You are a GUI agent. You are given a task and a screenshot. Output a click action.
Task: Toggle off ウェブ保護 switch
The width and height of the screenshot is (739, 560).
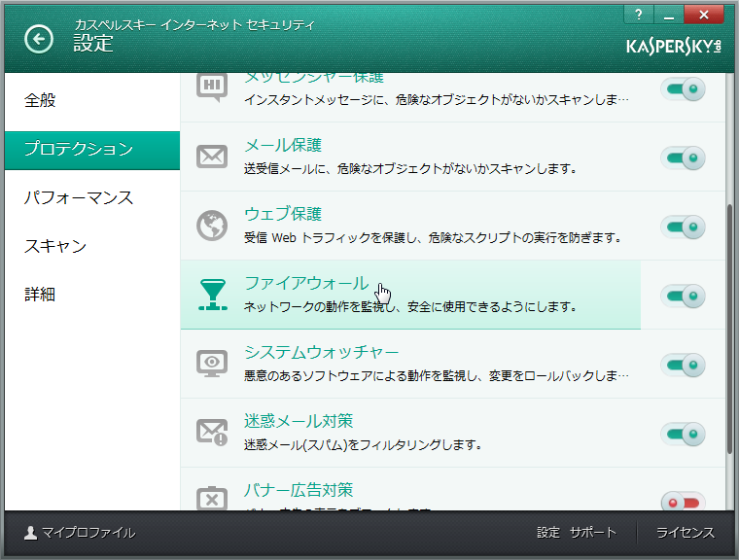683,227
